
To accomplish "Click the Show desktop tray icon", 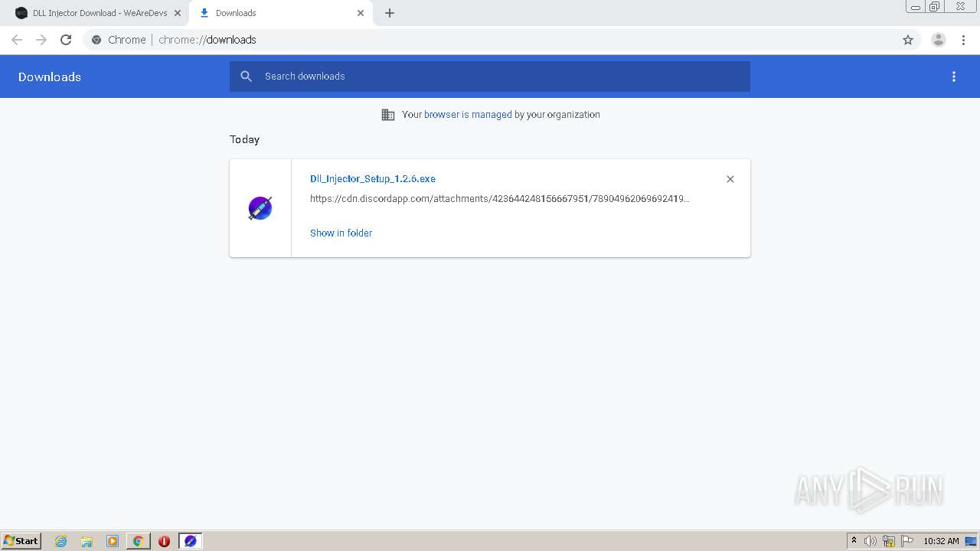I will click(x=971, y=541).
